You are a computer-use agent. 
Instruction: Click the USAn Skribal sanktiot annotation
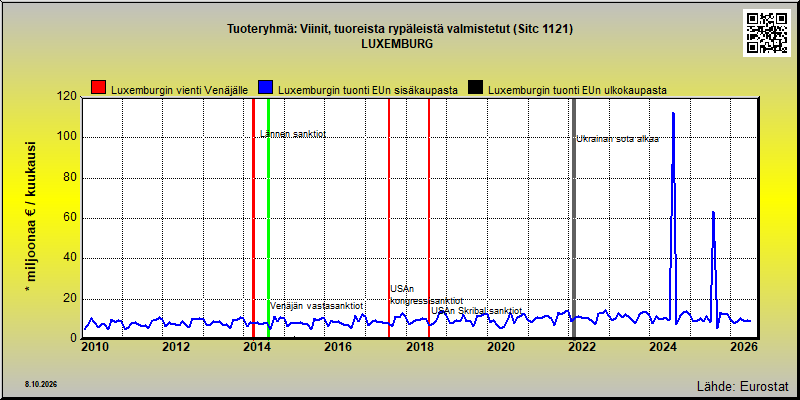click(477, 311)
